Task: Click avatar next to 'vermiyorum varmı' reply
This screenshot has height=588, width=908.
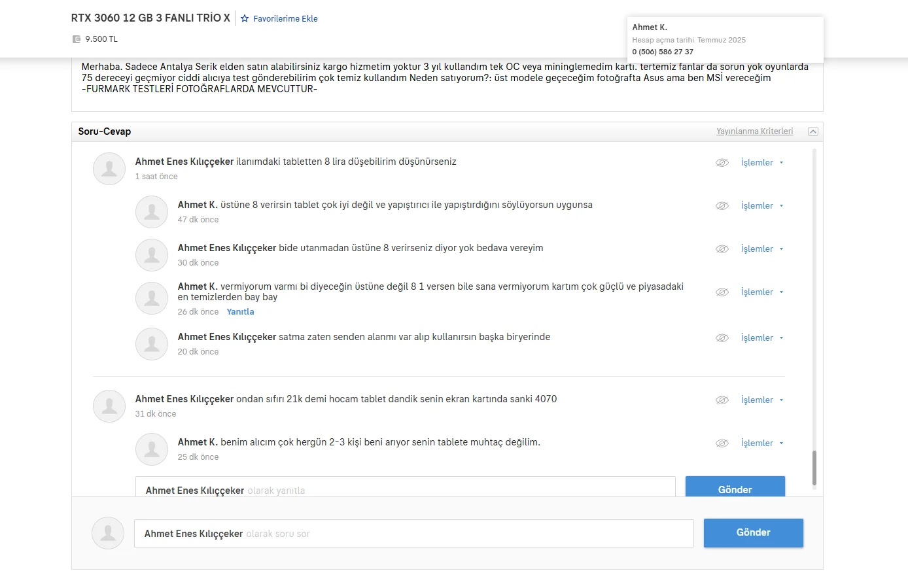Action: (x=152, y=298)
